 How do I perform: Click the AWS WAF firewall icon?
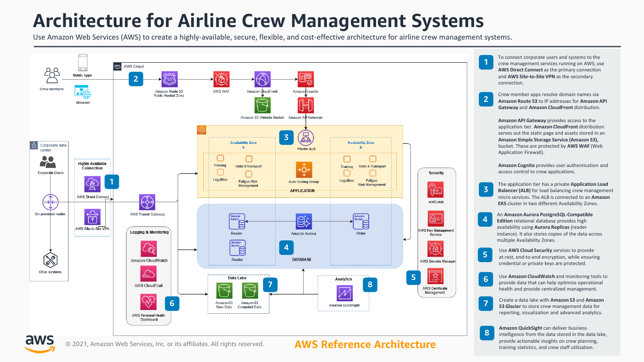coord(221,79)
